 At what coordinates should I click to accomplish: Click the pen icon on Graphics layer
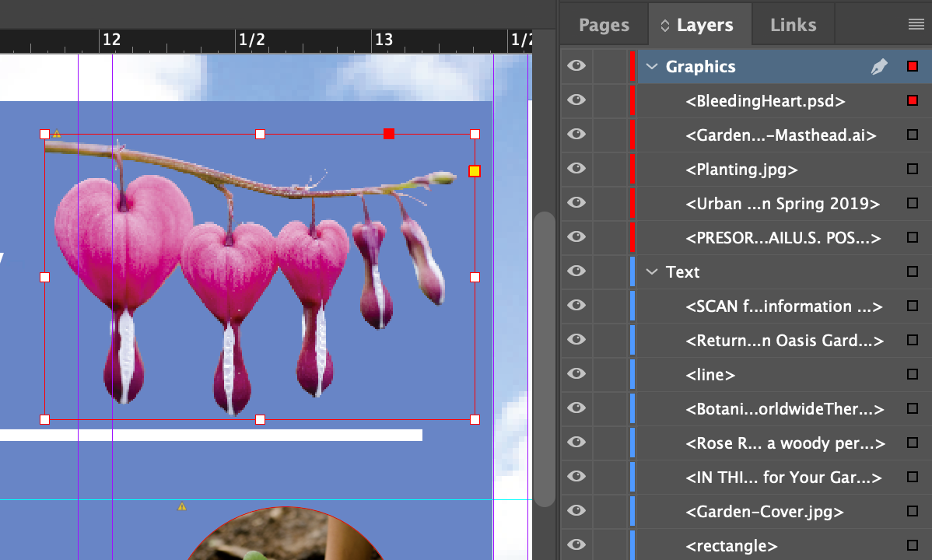click(879, 67)
